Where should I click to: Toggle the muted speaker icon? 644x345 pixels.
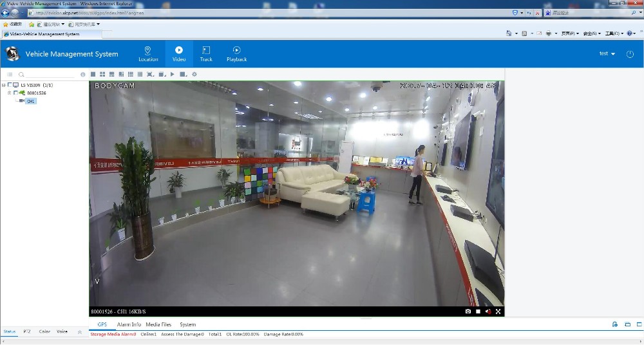(488, 312)
